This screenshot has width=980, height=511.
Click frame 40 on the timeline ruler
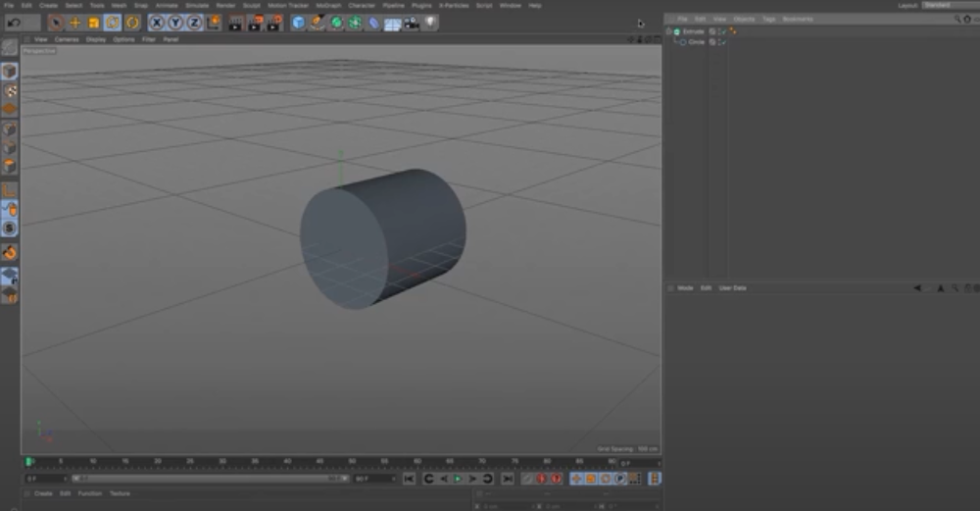[287, 462]
